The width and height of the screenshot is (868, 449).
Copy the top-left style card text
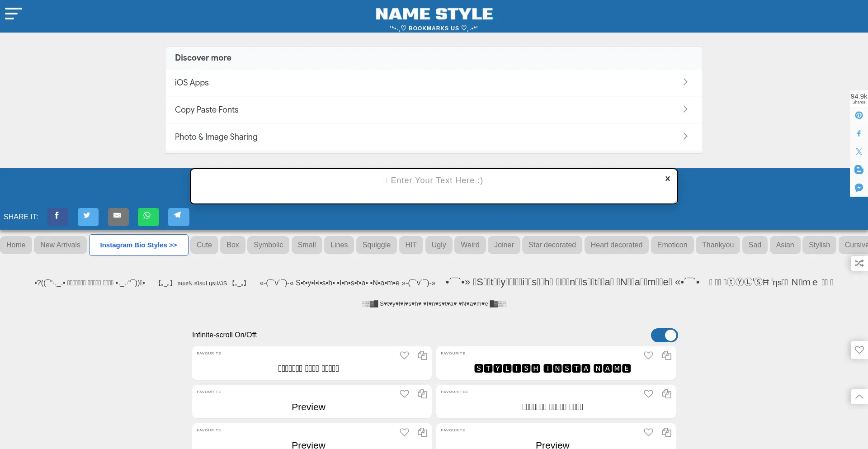(422, 355)
